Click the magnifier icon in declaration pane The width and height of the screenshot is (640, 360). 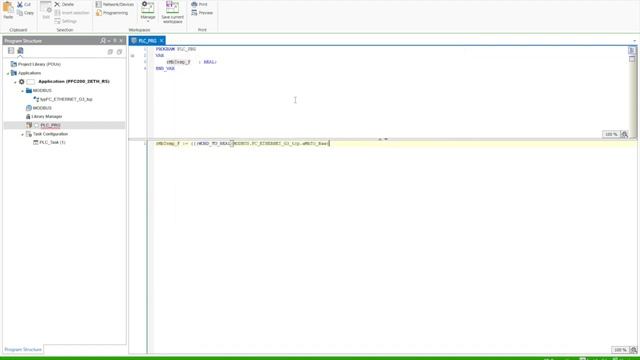624,134
